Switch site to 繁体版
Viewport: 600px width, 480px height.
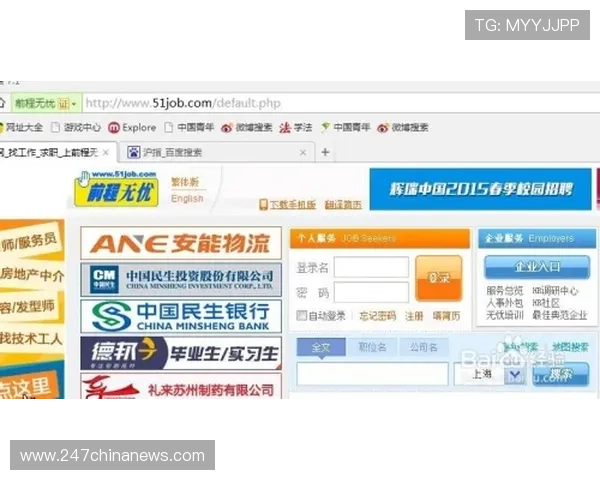click(x=185, y=182)
